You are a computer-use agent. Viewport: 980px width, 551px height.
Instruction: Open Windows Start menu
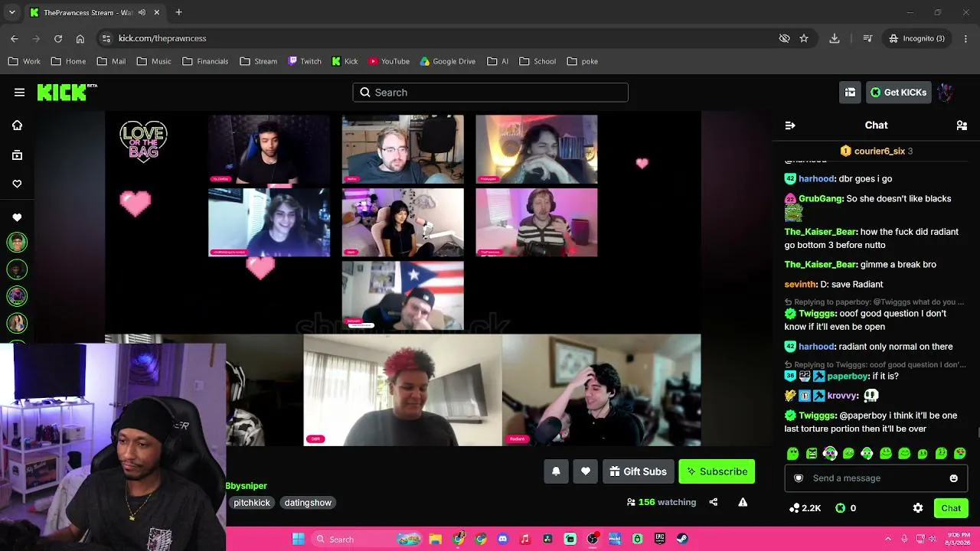click(x=298, y=539)
